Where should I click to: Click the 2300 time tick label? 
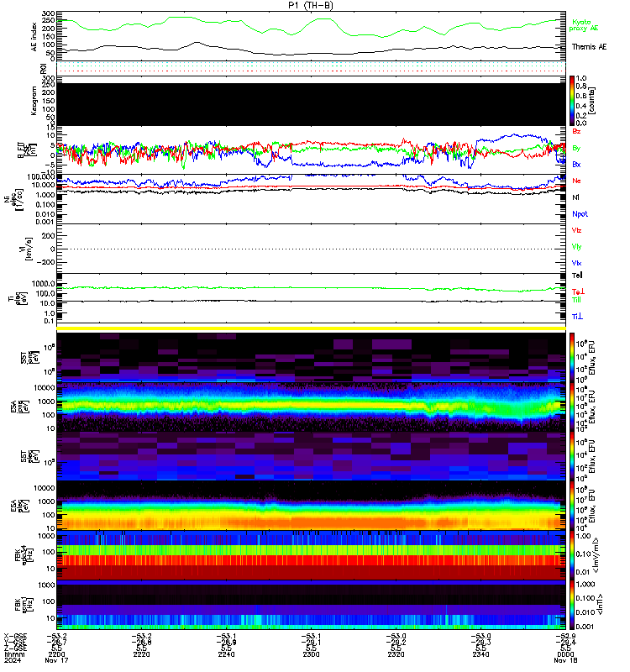311,654
